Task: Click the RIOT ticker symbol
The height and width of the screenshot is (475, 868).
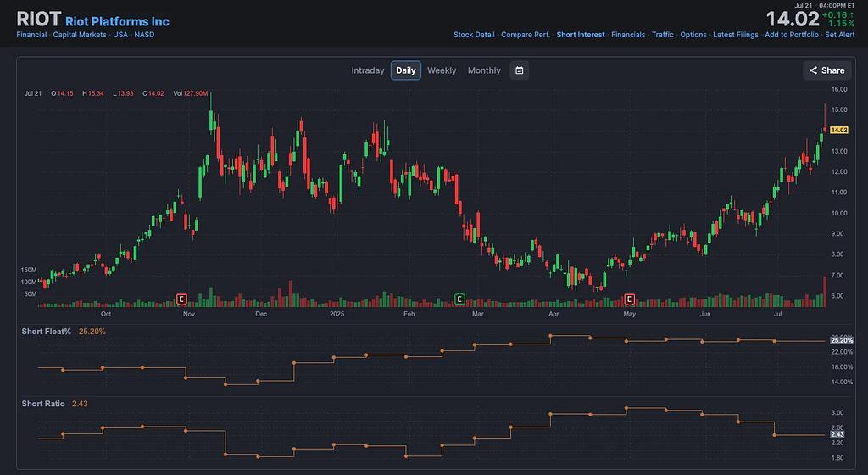Action: [38, 20]
